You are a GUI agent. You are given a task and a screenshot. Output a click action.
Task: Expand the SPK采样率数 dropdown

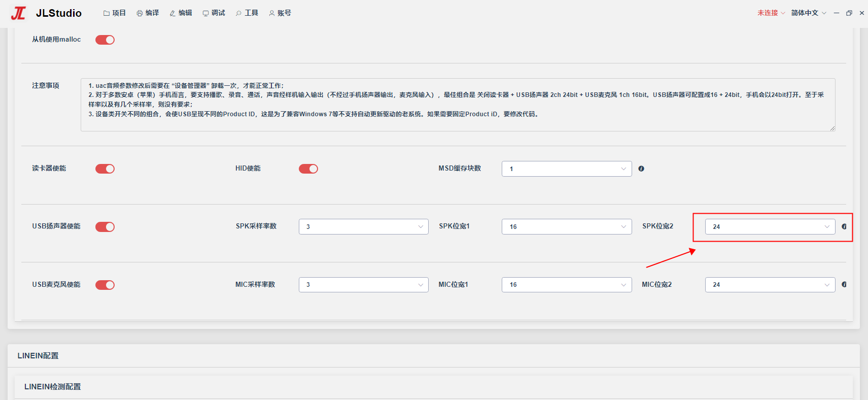(364, 226)
